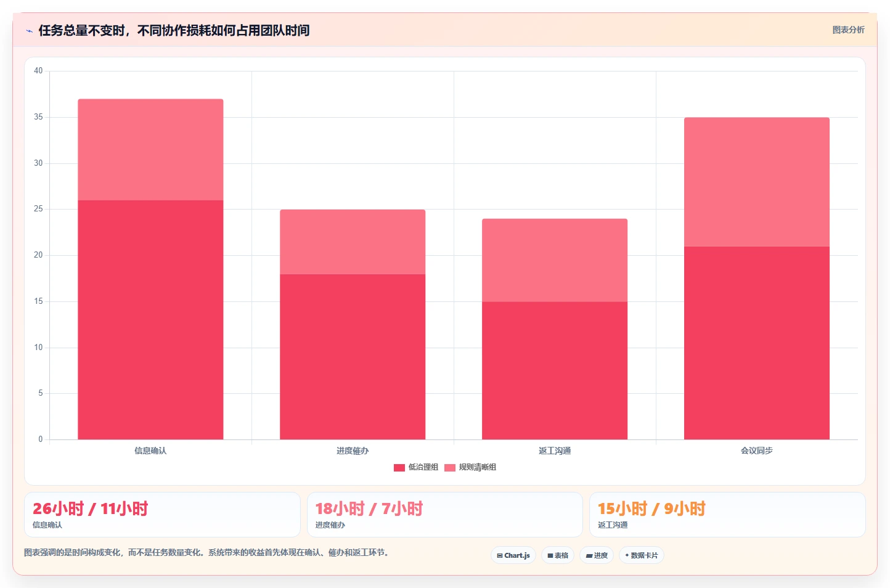Click the dark red 信息确认 bar segment
The width and height of the screenshot is (890, 588).
(150, 320)
